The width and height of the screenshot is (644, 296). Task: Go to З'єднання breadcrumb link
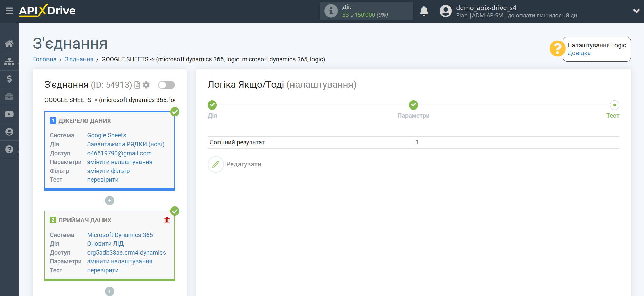pos(79,59)
